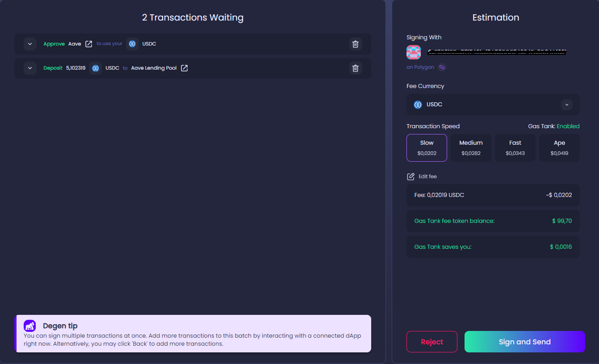Open Aave external link icon in Approve row
599x364 pixels.
pyautogui.click(x=89, y=44)
